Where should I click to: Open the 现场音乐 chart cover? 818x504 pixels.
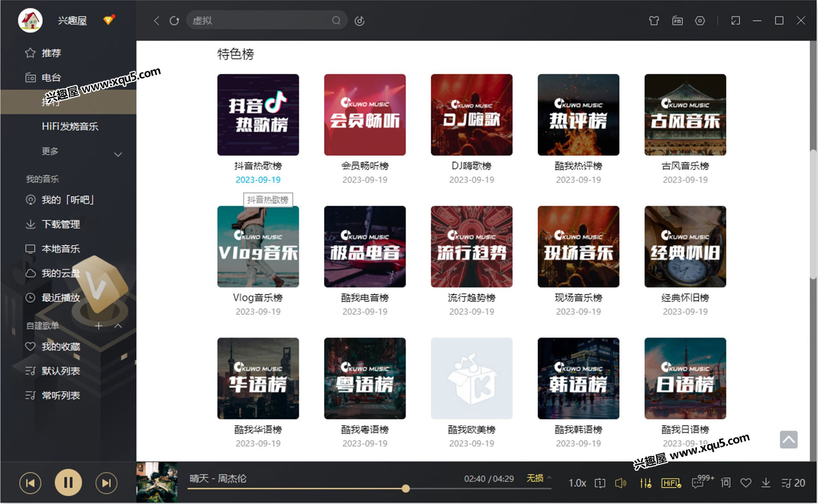(579, 247)
